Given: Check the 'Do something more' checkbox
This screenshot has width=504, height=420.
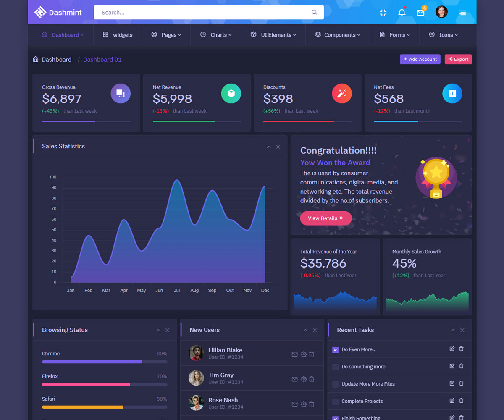Looking at the screenshot, I should (x=335, y=367).
